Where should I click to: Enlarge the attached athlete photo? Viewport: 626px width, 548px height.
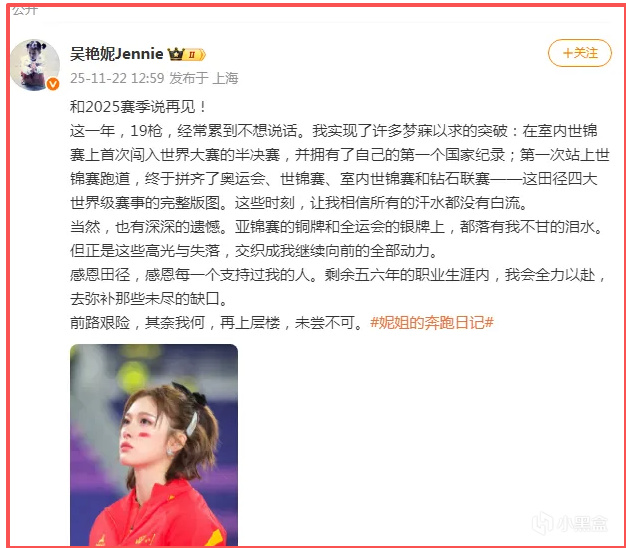click(x=154, y=445)
